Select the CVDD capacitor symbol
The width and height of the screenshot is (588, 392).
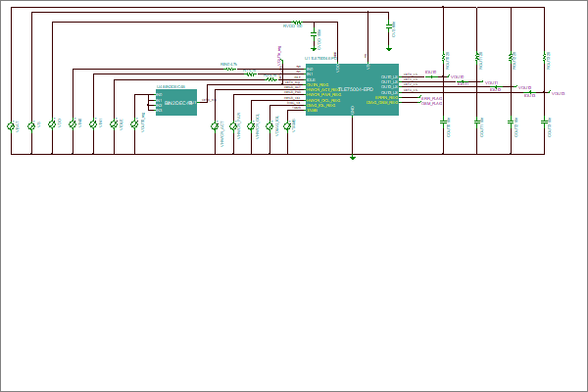click(x=314, y=34)
